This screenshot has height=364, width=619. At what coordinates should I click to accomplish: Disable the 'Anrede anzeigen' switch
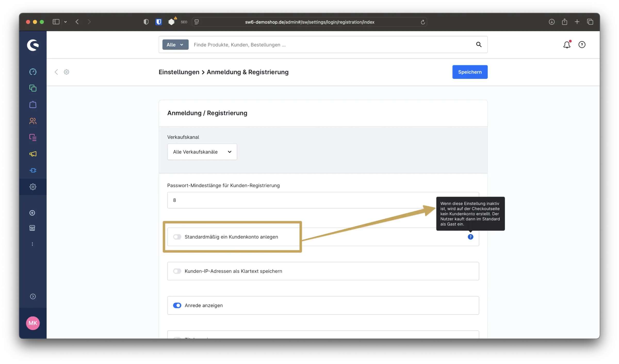pos(177,305)
